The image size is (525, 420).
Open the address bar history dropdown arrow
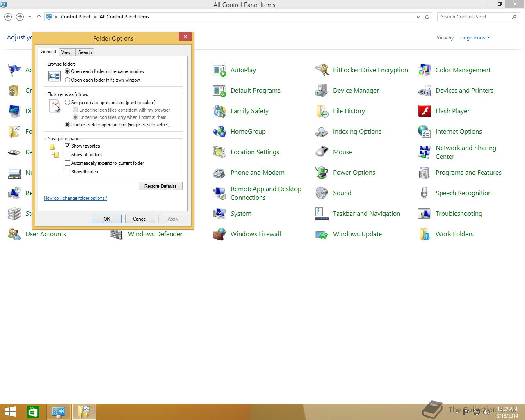[x=418, y=17]
